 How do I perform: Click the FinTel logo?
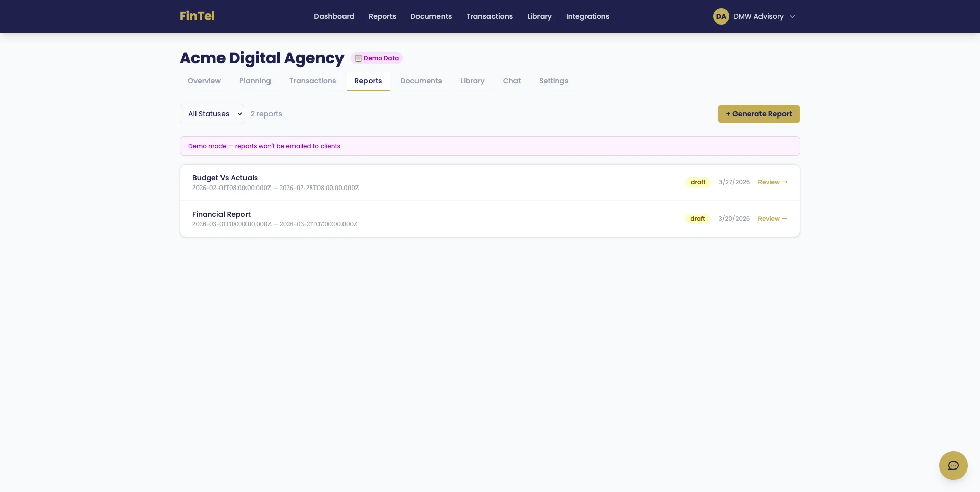coord(197,16)
